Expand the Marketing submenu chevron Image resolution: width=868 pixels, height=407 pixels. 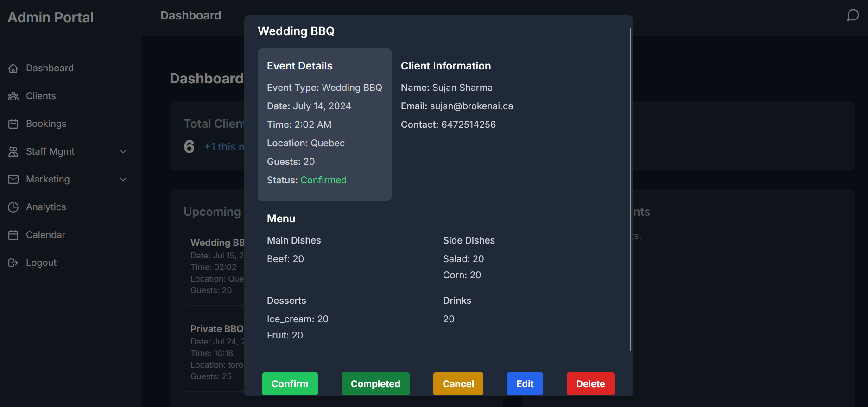tap(123, 180)
